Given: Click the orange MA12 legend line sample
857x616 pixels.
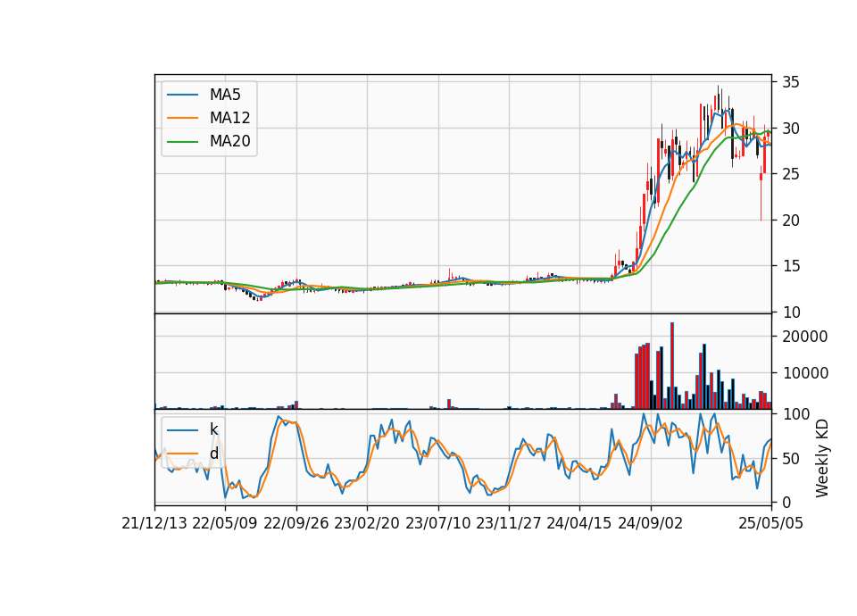Looking at the screenshot, I should coord(182,118).
